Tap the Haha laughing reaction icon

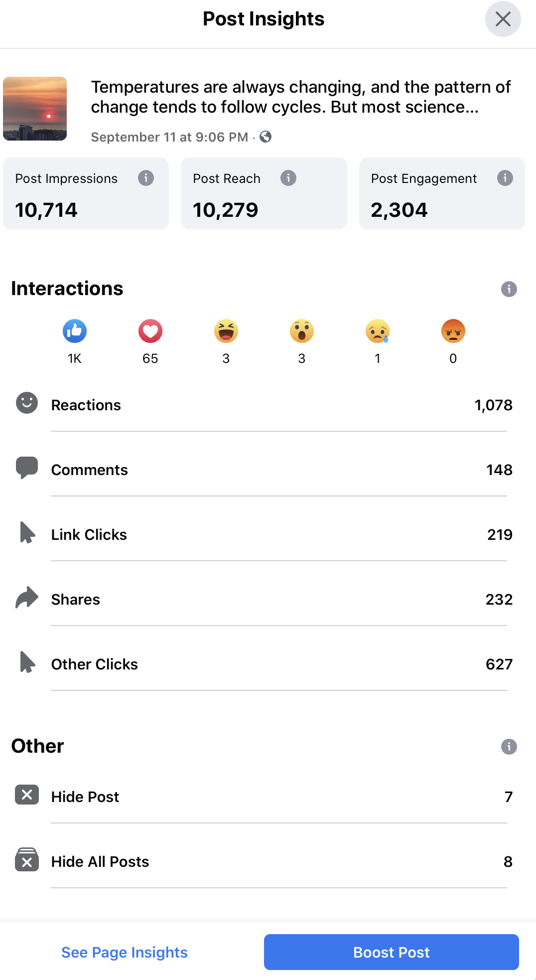click(x=226, y=331)
